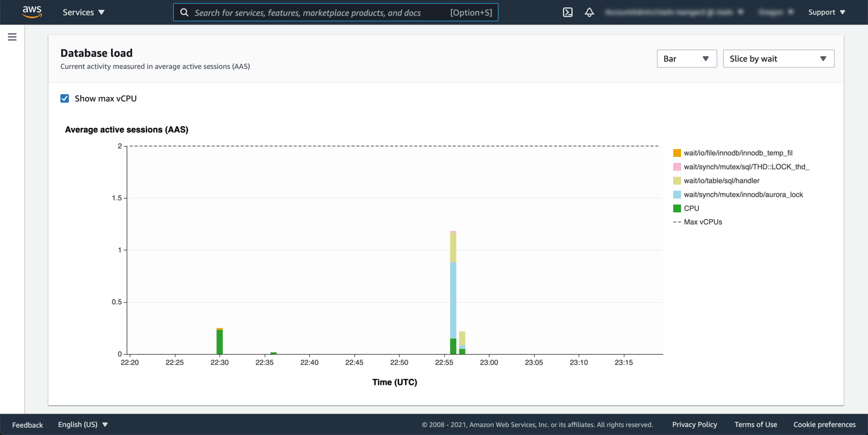
Task: Open the English (US) language selector
Action: (x=83, y=425)
